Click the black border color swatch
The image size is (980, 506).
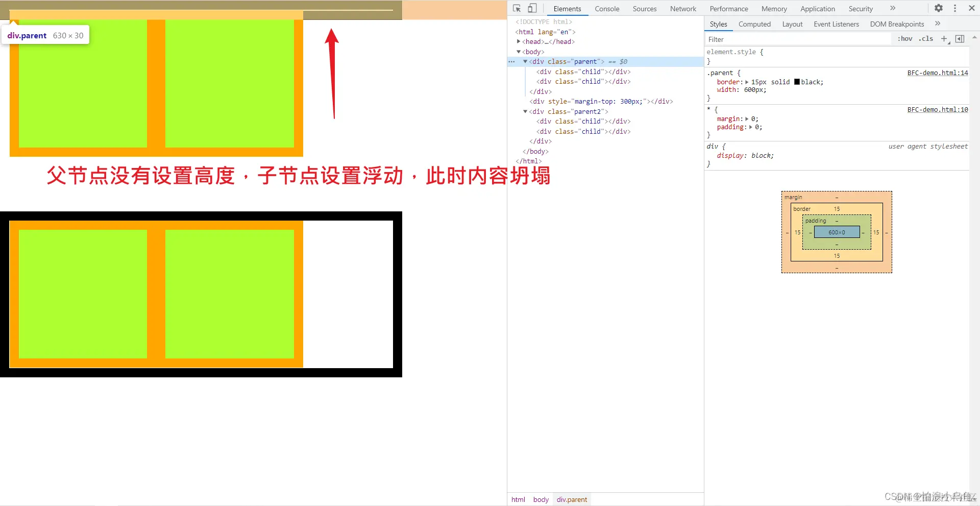(x=796, y=82)
